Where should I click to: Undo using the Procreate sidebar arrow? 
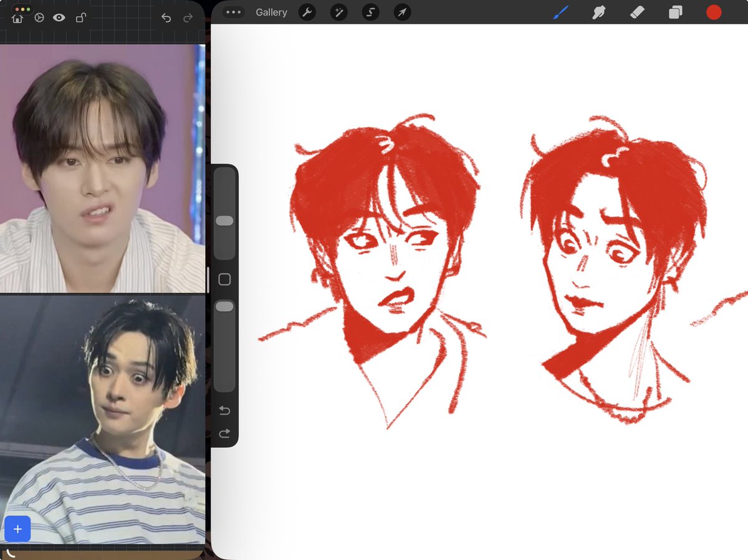coord(224,410)
